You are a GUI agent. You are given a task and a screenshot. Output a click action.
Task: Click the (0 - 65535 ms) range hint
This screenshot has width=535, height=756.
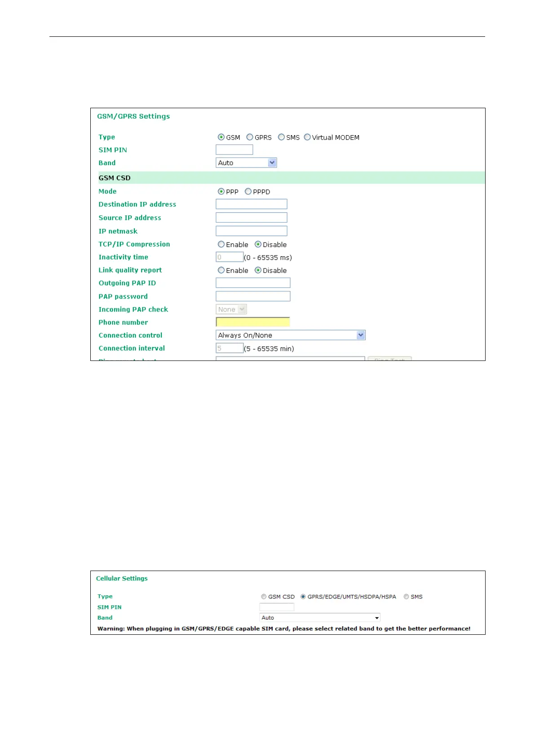coord(268,258)
